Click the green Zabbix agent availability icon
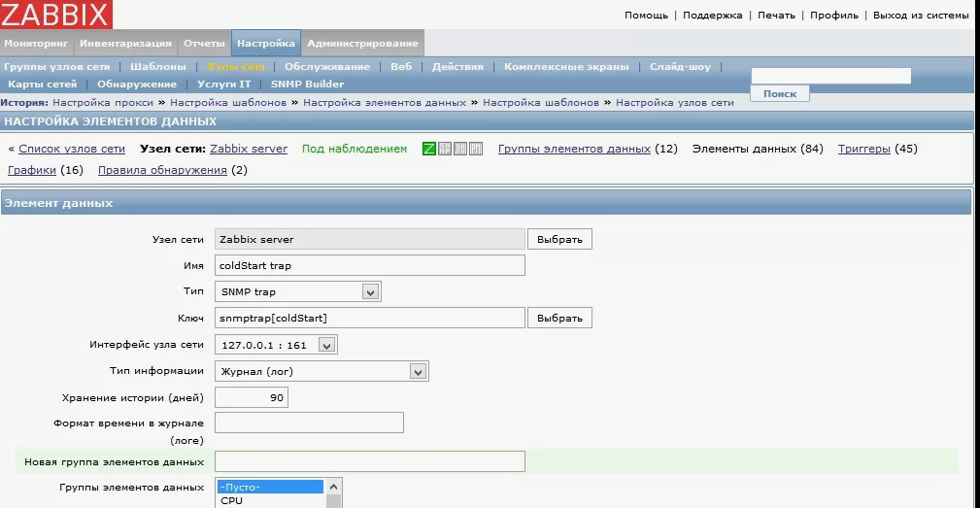Image resolution: width=980 pixels, height=508 pixels. click(428, 149)
